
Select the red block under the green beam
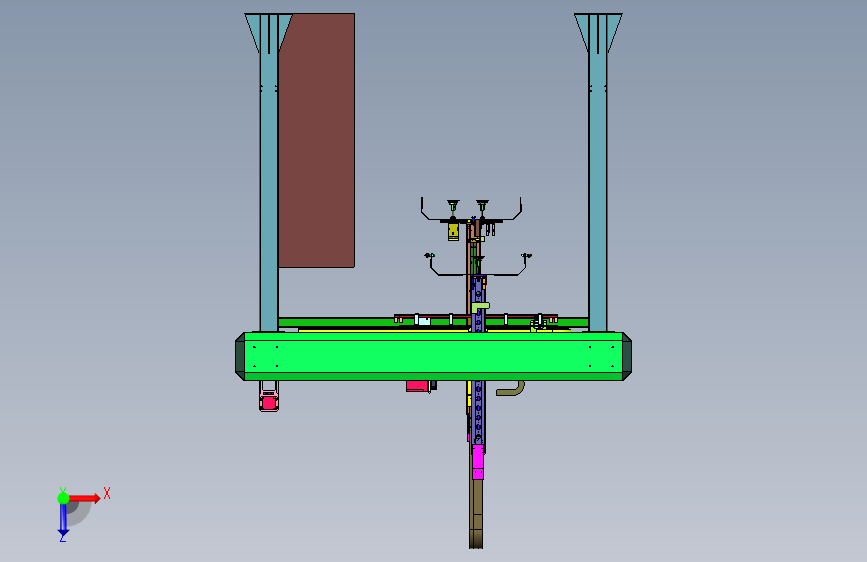(x=418, y=386)
